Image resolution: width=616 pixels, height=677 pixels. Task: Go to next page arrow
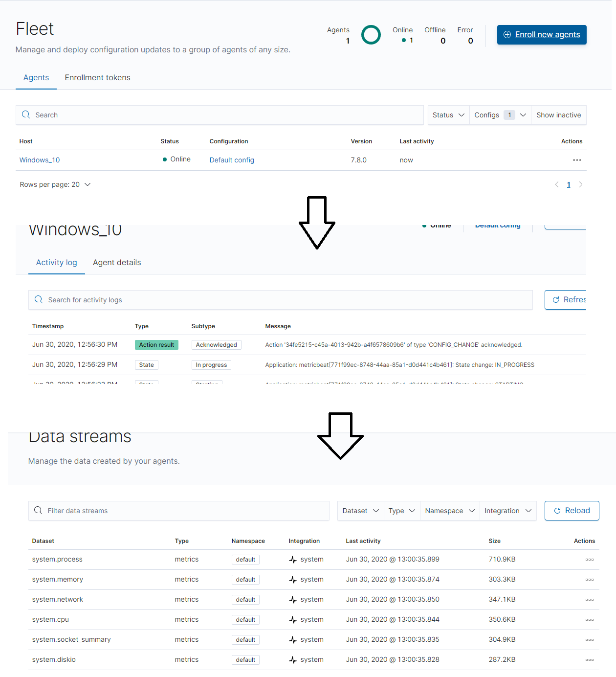(x=581, y=184)
